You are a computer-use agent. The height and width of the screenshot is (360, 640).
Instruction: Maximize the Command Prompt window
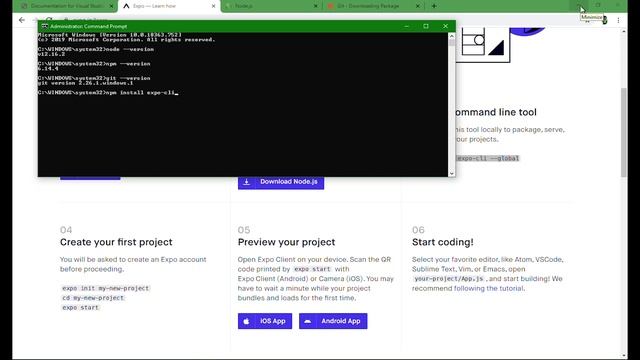426,26
